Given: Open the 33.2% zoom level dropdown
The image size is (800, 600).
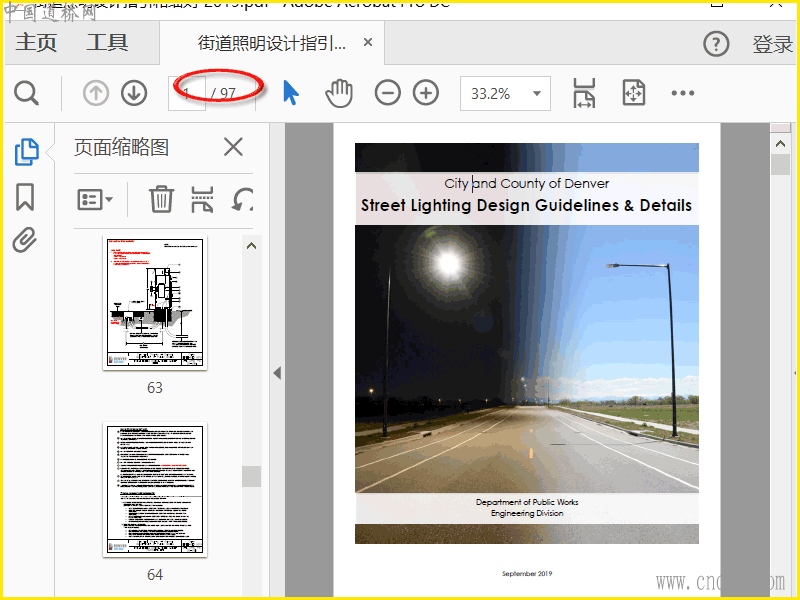Looking at the screenshot, I should click(x=538, y=94).
